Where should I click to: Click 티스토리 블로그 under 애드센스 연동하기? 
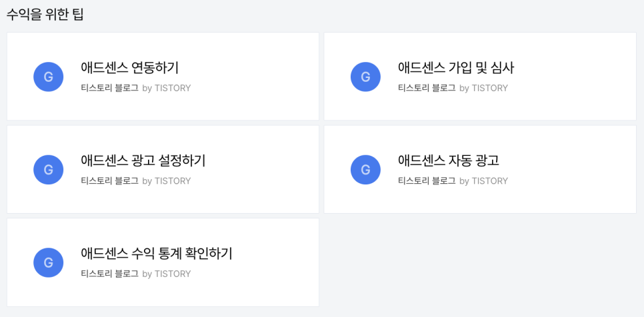pyautogui.click(x=109, y=88)
